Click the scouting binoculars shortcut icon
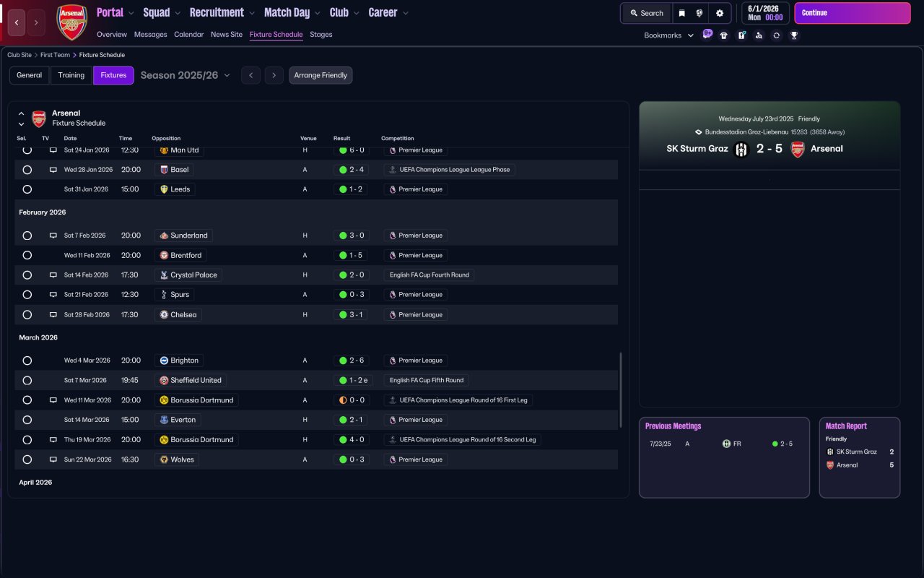Viewport: 924px width, 578px height. click(x=759, y=35)
